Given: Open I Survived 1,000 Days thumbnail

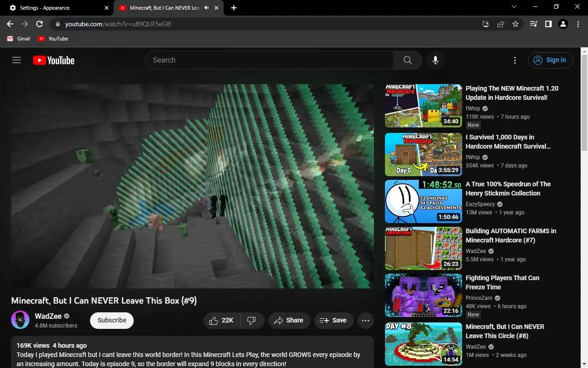Looking at the screenshot, I should [x=424, y=155].
